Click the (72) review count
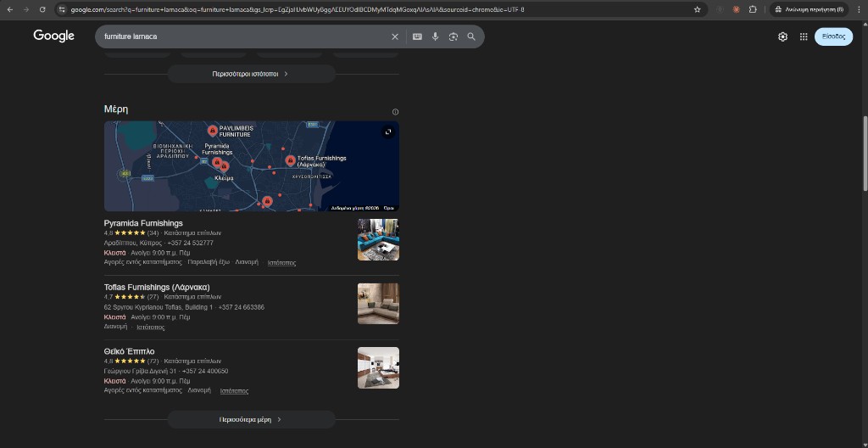The height and width of the screenshot is (448, 868). [153, 361]
